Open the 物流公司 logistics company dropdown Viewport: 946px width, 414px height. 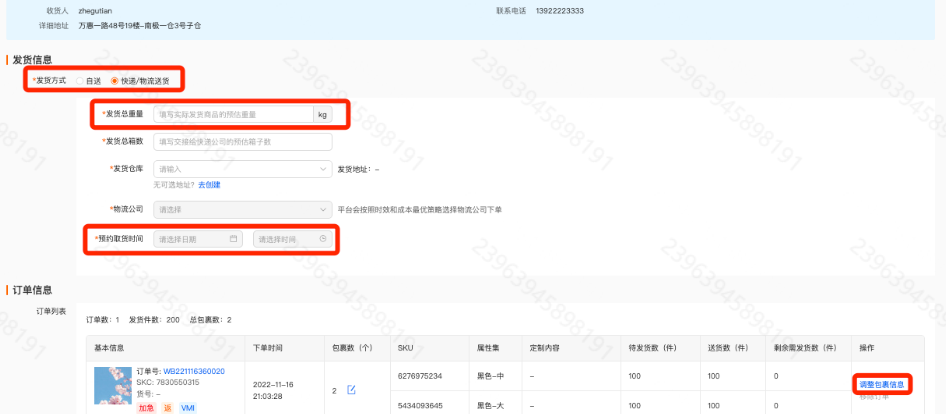click(243, 210)
